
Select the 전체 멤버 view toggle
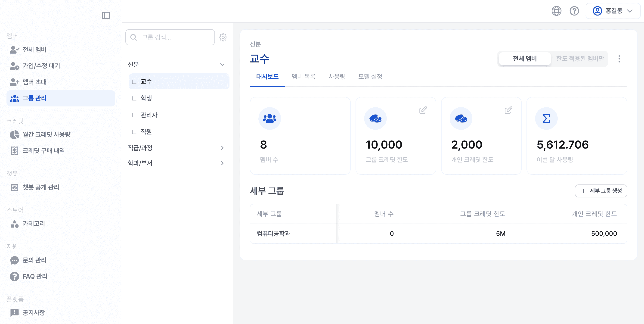pyautogui.click(x=524, y=59)
